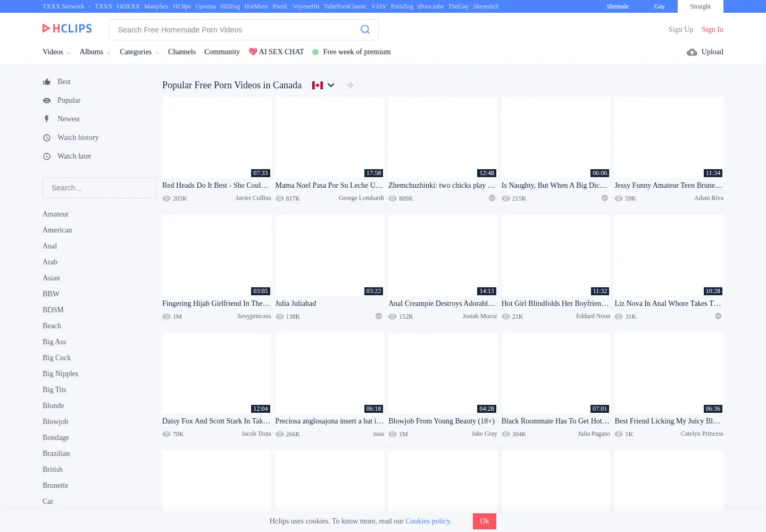The height and width of the screenshot is (532, 766).
Task: Switch to the Gay tab
Action: pos(660,6)
